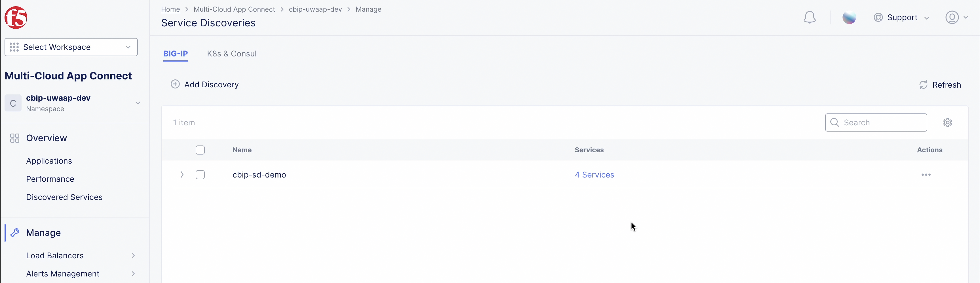
Task: Open table settings gear icon
Action: tap(947, 123)
